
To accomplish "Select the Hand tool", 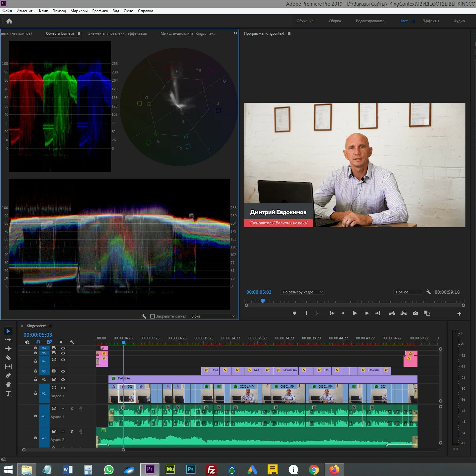I will click(8, 384).
